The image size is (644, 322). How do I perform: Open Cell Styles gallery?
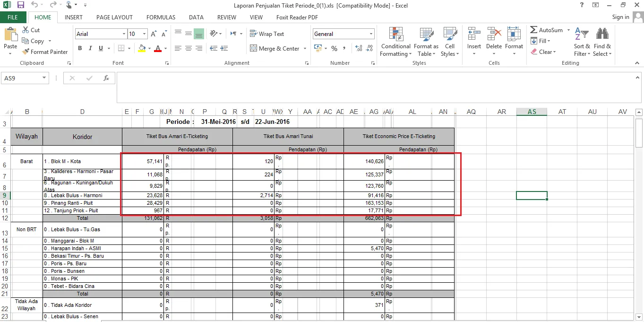coord(449,42)
